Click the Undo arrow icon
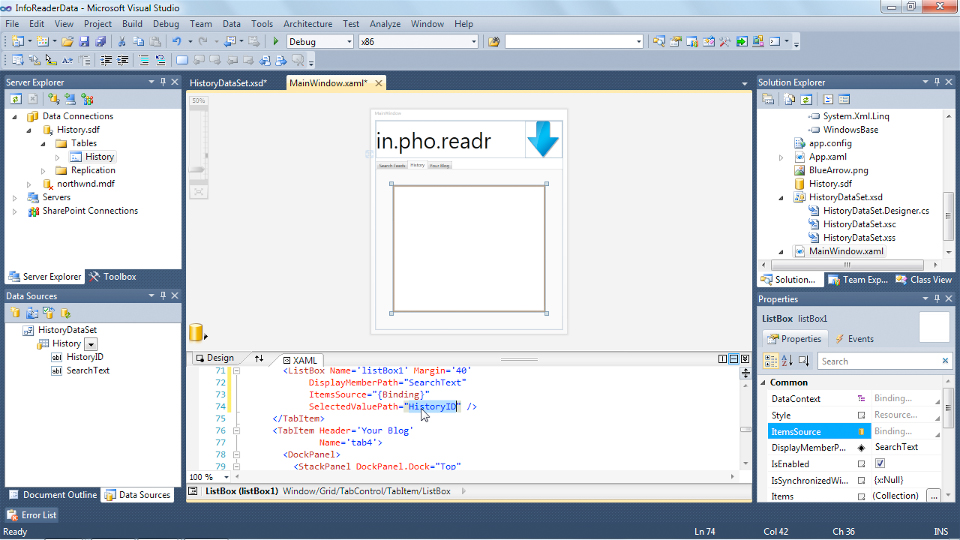Image resolution: width=960 pixels, height=540 pixels. click(x=176, y=42)
